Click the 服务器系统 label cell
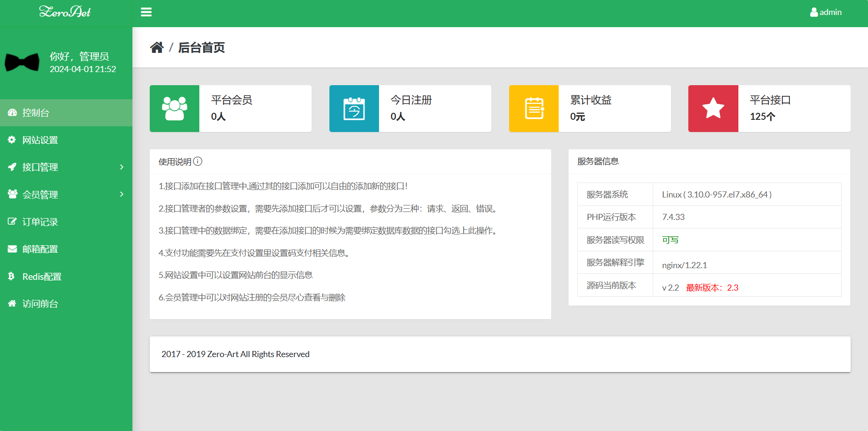The height and width of the screenshot is (431, 868). coord(615,194)
